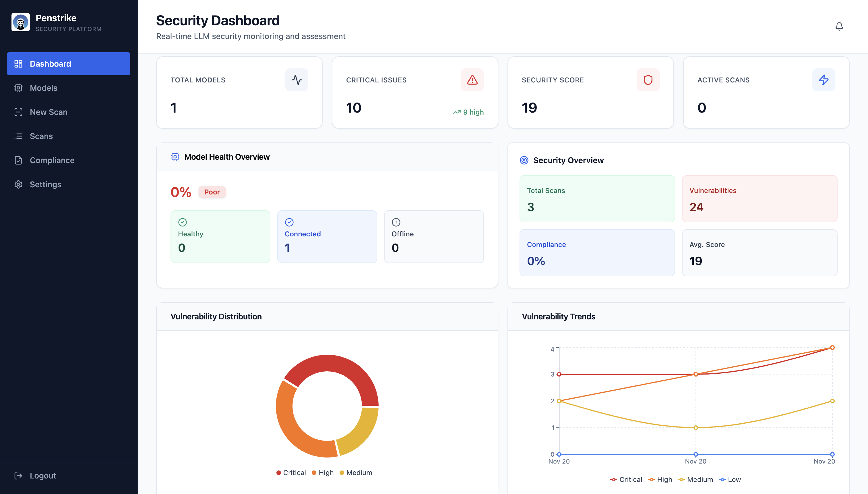This screenshot has width=868, height=494.
Task: Click the notification bell icon
Action: tap(840, 26)
